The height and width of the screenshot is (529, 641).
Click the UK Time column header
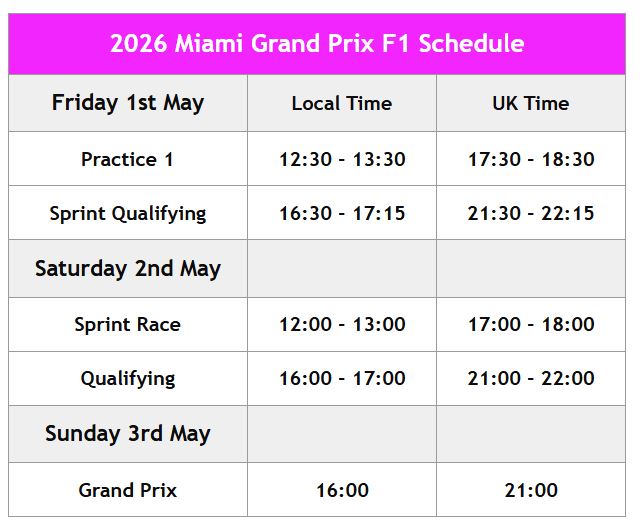pyautogui.click(x=531, y=103)
